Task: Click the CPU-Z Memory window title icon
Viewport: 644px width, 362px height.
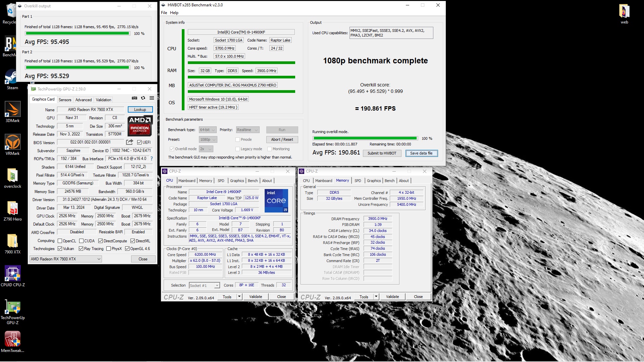Action: [302, 171]
